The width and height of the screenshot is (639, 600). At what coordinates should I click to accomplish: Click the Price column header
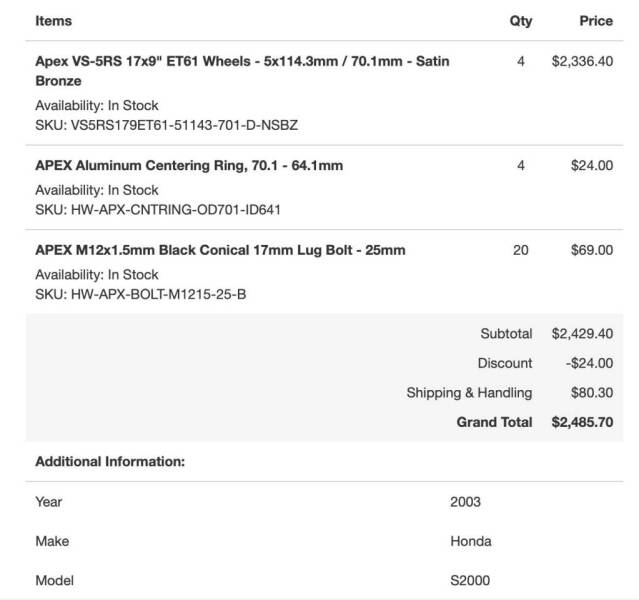596,21
